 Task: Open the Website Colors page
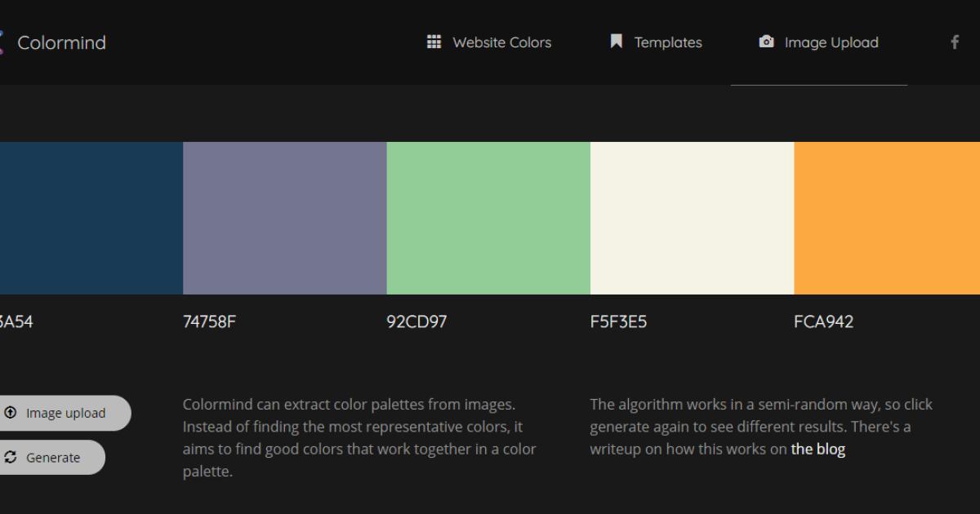click(501, 42)
